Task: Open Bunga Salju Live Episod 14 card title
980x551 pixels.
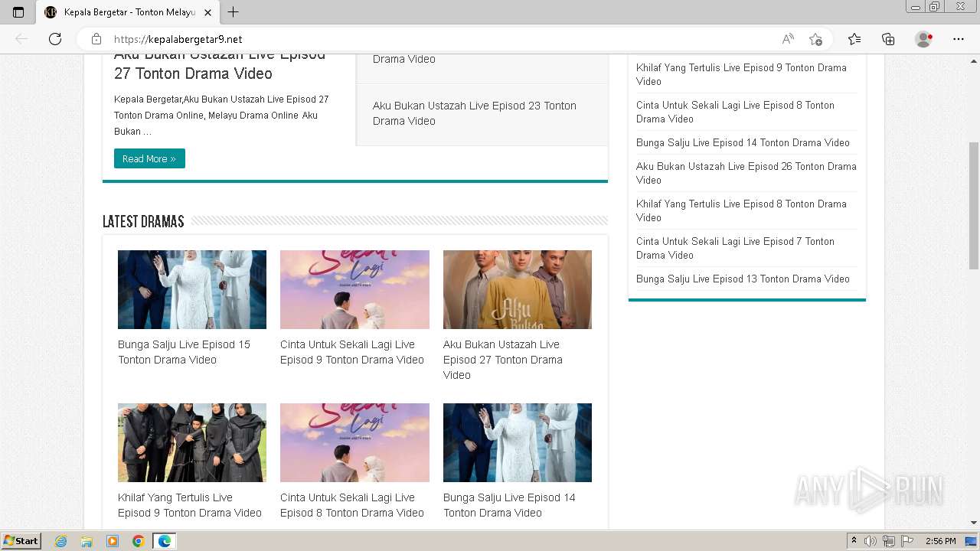Action: tap(509, 505)
